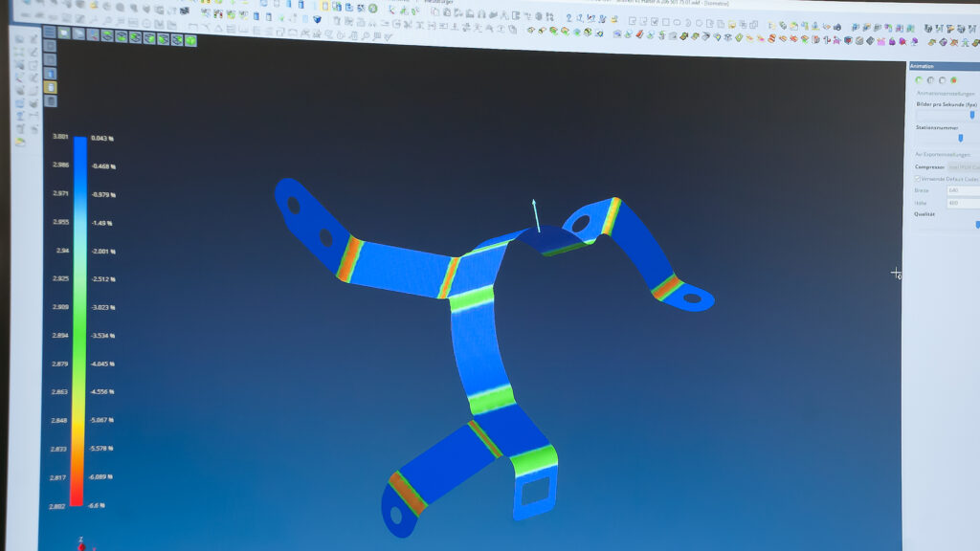The width and height of the screenshot is (980, 551).
Task: Click the Breite input field
Action: pyautogui.click(x=964, y=190)
